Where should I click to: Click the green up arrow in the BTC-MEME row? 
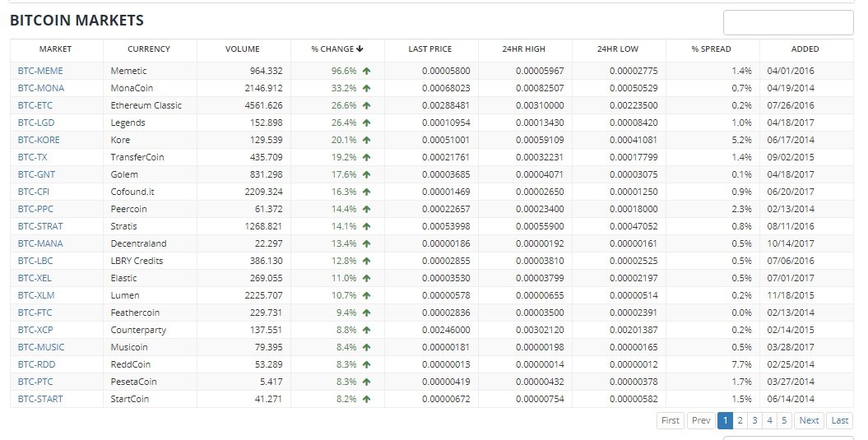(x=366, y=71)
